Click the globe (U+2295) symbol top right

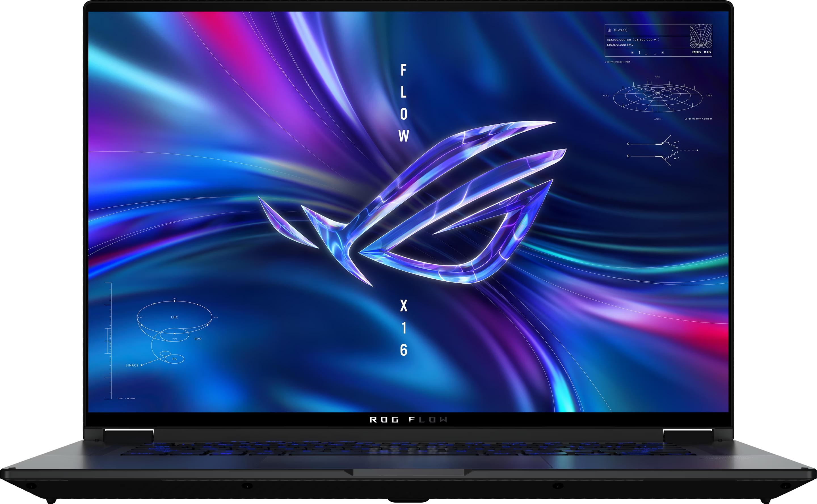pos(609,30)
